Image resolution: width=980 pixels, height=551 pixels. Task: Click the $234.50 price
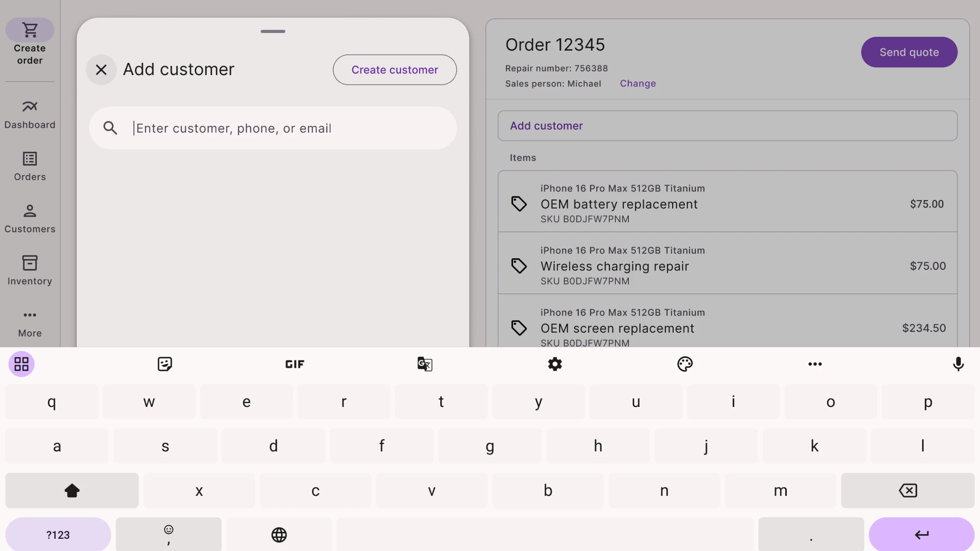coord(924,328)
